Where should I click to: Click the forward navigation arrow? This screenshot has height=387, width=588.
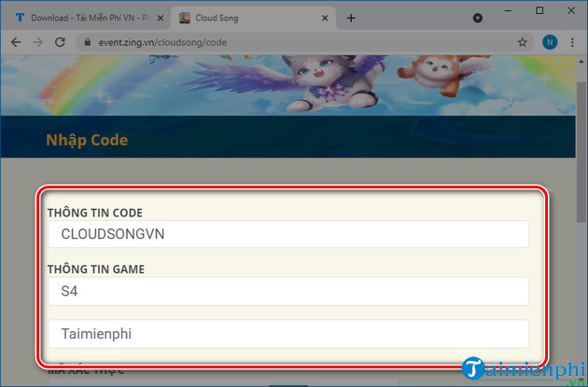[x=38, y=42]
